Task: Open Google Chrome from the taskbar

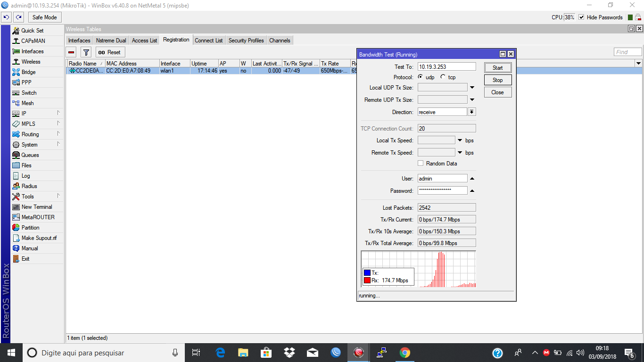Action: pyautogui.click(x=405, y=353)
